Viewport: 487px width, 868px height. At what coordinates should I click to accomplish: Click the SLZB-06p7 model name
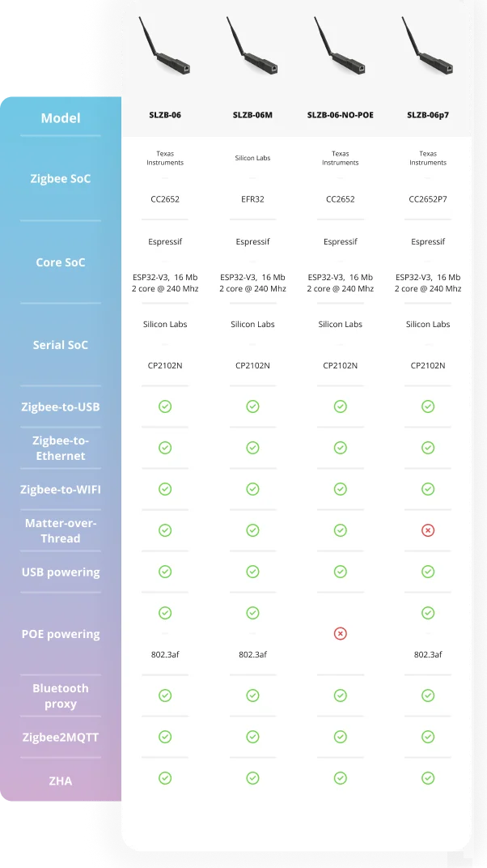(x=428, y=115)
